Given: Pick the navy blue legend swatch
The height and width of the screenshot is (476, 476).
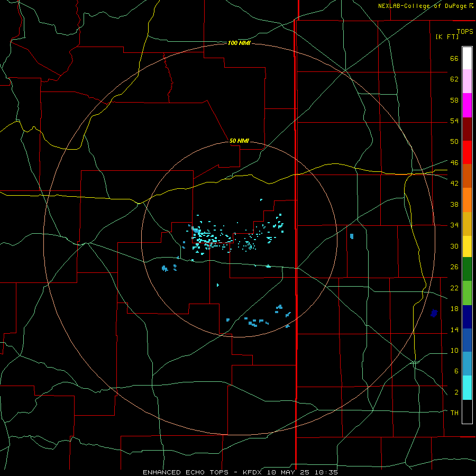Looking at the screenshot, I should (x=467, y=317).
